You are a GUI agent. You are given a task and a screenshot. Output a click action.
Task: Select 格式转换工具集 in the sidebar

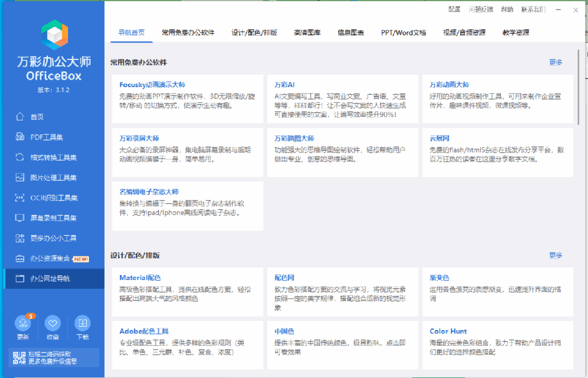(x=54, y=157)
